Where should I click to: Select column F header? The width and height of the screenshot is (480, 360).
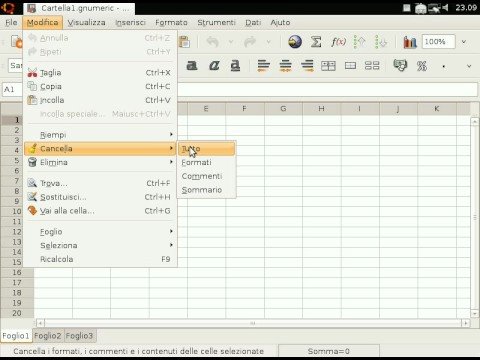coord(245,109)
